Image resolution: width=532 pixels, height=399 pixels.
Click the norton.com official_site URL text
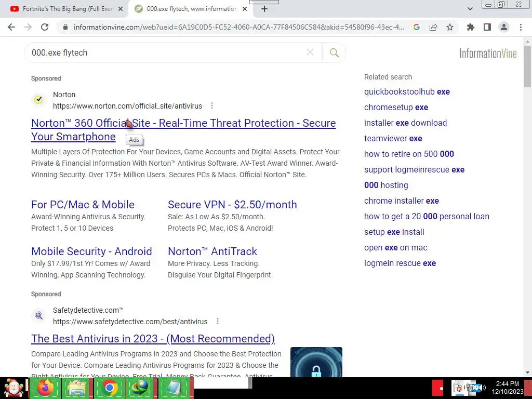pos(128,106)
